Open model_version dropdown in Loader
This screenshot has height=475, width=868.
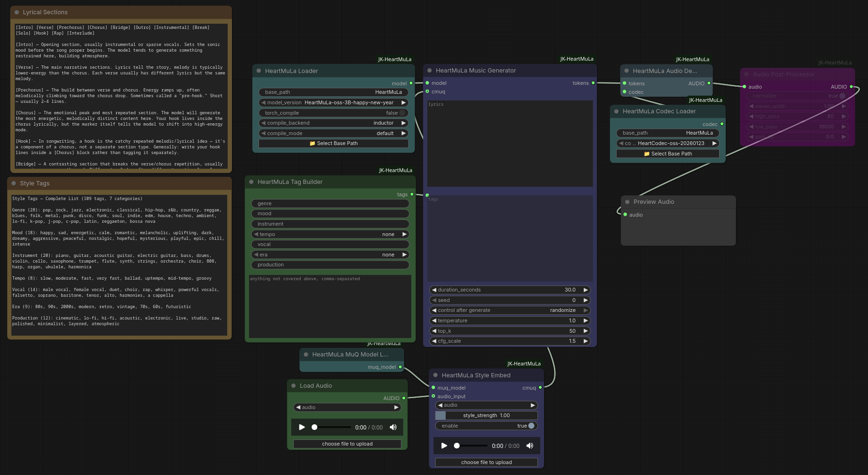pyautogui.click(x=333, y=102)
